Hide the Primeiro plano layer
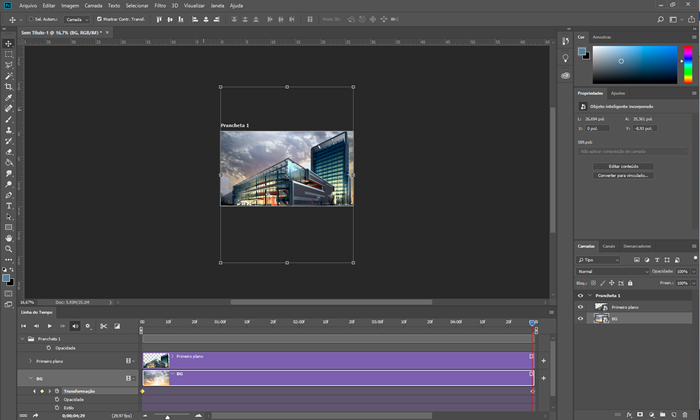 click(580, 307)
